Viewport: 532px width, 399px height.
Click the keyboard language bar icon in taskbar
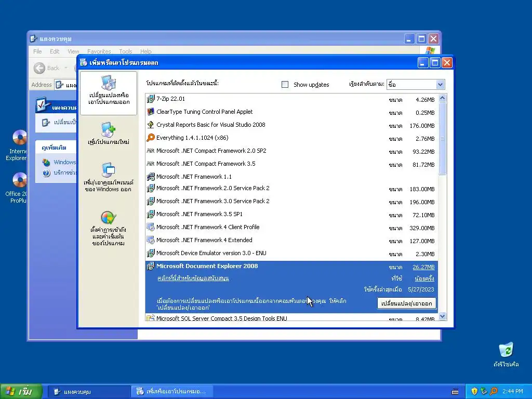coord(455,392)
